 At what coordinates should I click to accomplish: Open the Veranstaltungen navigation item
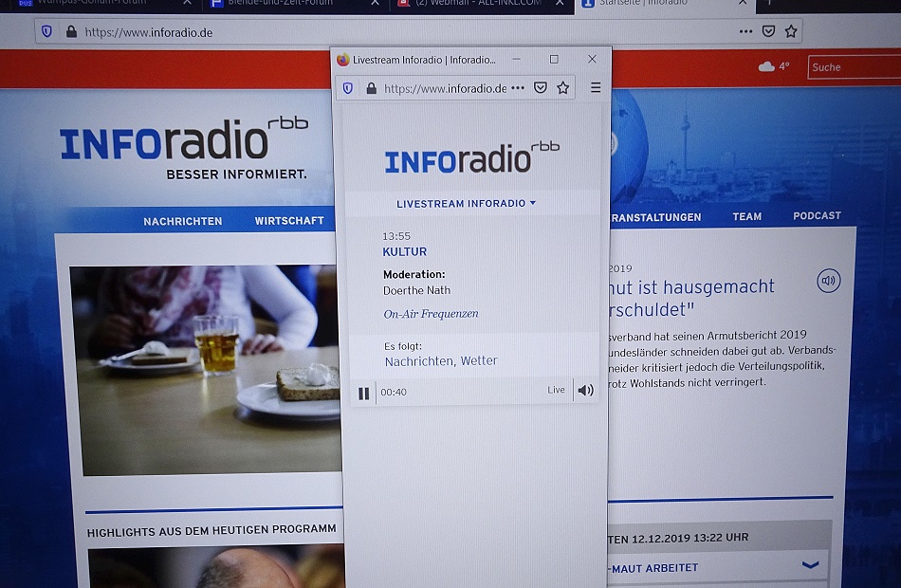point(655,217)
